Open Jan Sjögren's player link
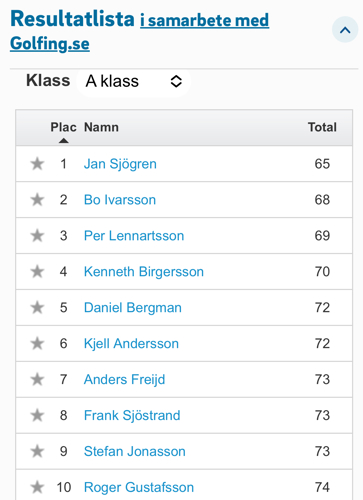 120,164
